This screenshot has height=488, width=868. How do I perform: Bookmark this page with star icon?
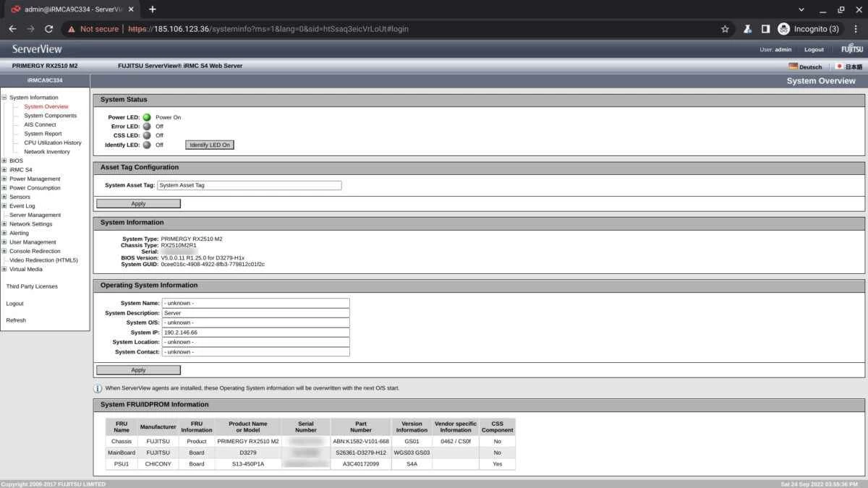tap(725, 29)
